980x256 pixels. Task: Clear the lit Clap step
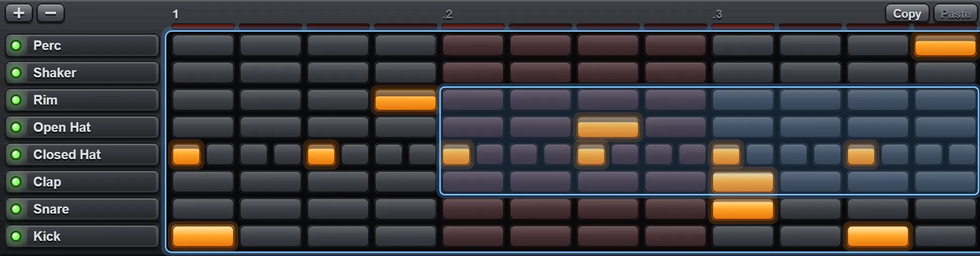[x=743, y=182]
